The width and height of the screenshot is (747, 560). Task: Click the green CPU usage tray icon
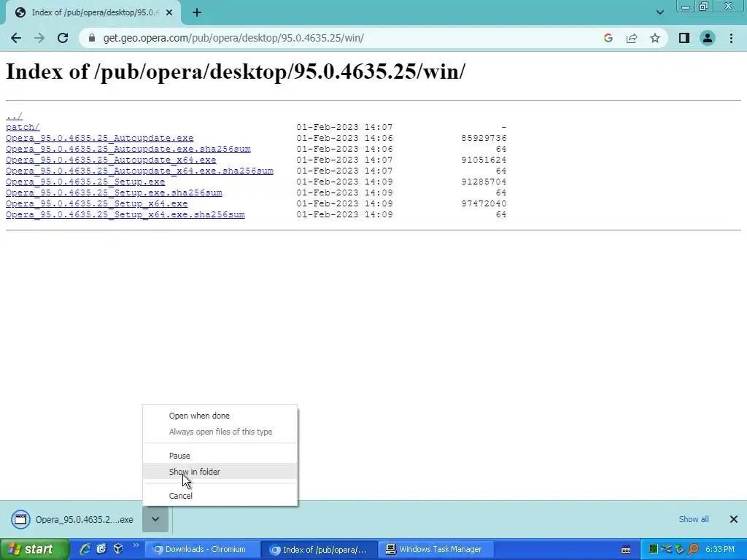[654, 550]
